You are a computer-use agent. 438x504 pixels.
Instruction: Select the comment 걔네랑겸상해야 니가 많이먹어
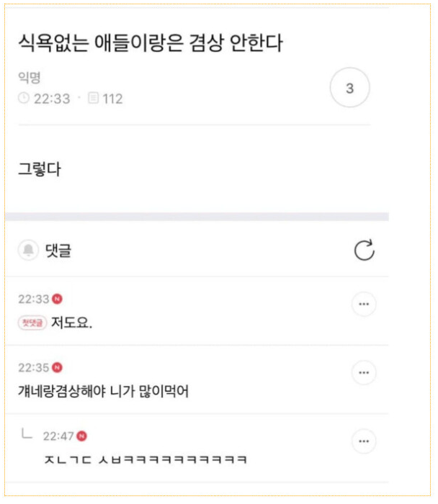click(x=103, y=390)
